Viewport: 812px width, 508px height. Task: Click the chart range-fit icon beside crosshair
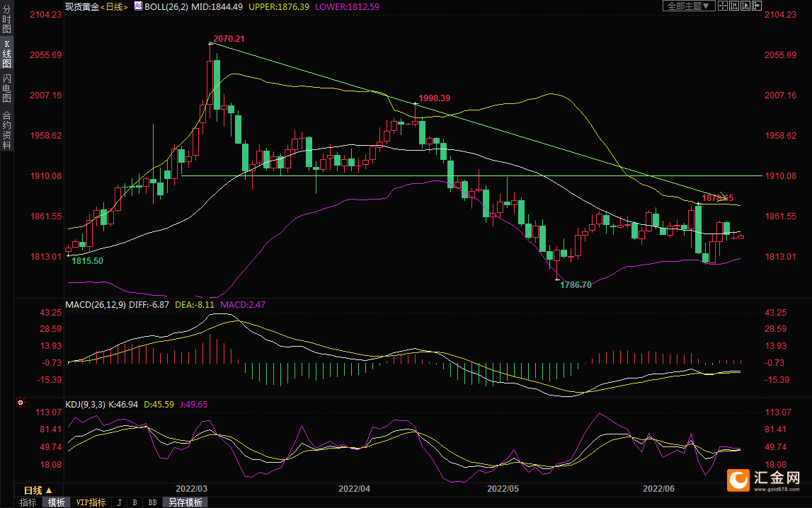734,6
